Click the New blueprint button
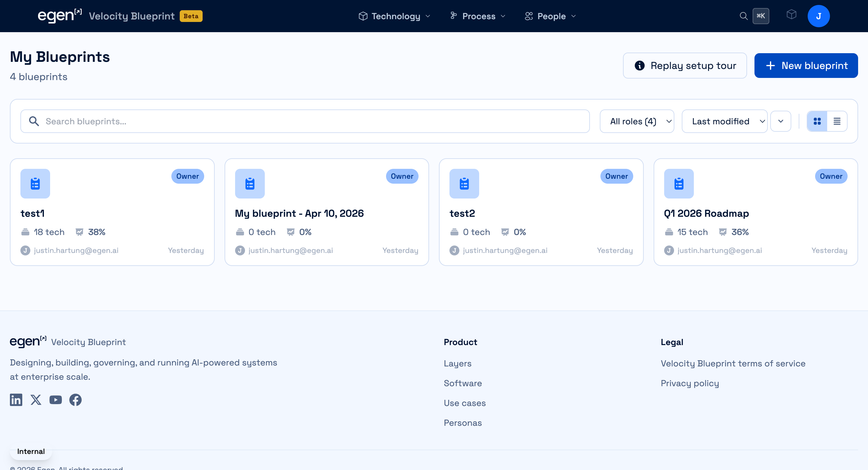Screen dimensions: 868x470 (x=806, y=65)
